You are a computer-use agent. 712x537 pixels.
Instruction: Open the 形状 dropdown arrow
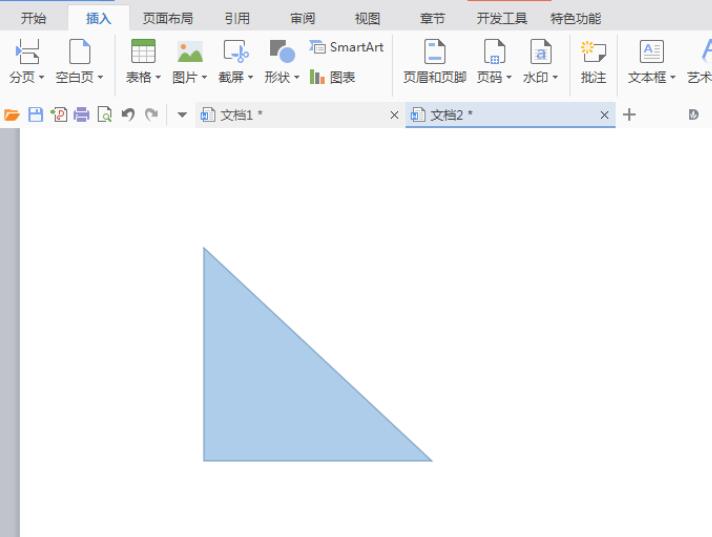click(297, 78)
